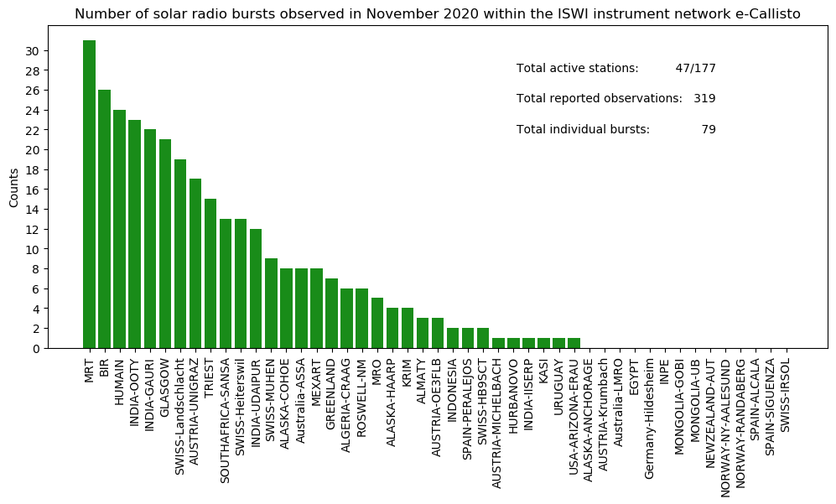Click the HUMAIN station label
The width and height of the screenshot is (836, 504).
(119, 382)
